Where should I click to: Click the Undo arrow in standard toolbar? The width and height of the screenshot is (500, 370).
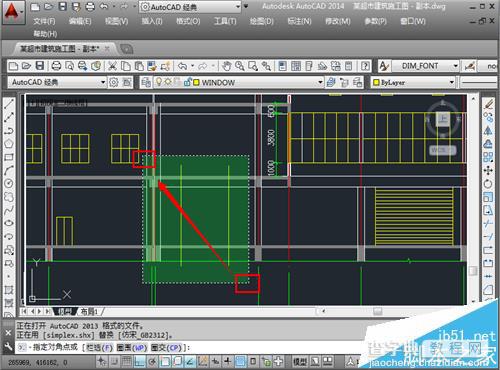(x=182, y=66)
